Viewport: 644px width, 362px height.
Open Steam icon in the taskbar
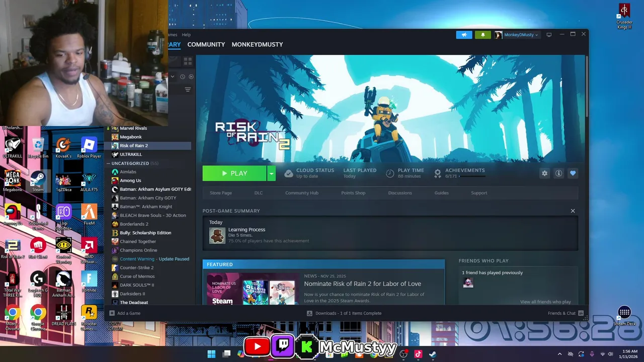coord(432,354)
